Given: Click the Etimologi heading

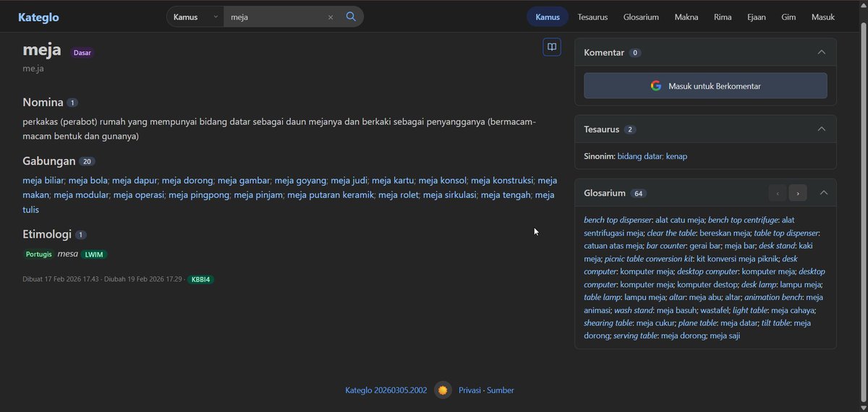Looking at the screenshot, I should 47,234.
